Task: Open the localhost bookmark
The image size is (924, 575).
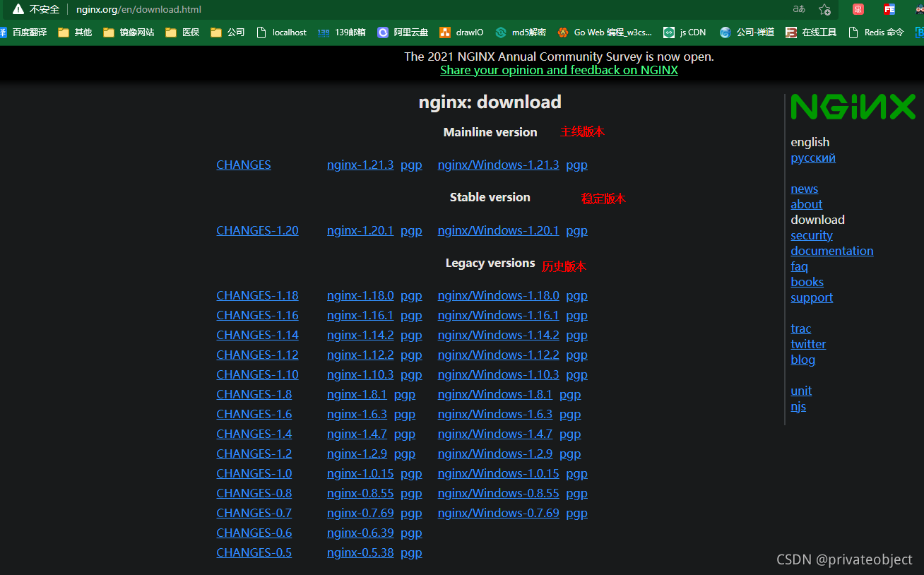Action: pos(281,32)
